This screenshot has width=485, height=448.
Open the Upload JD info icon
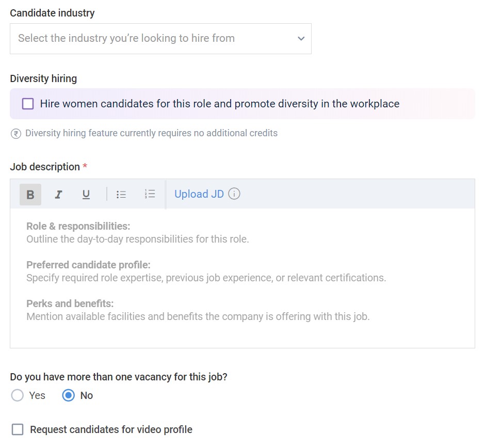click(234, 194)
